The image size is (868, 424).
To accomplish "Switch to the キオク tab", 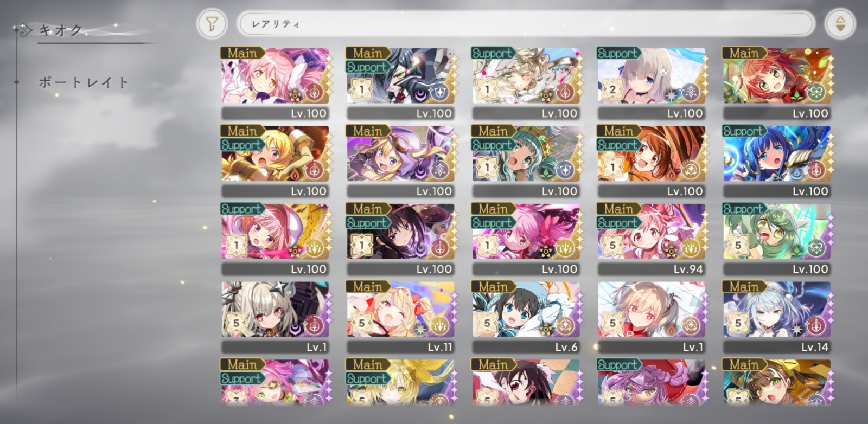I will 60,30.
